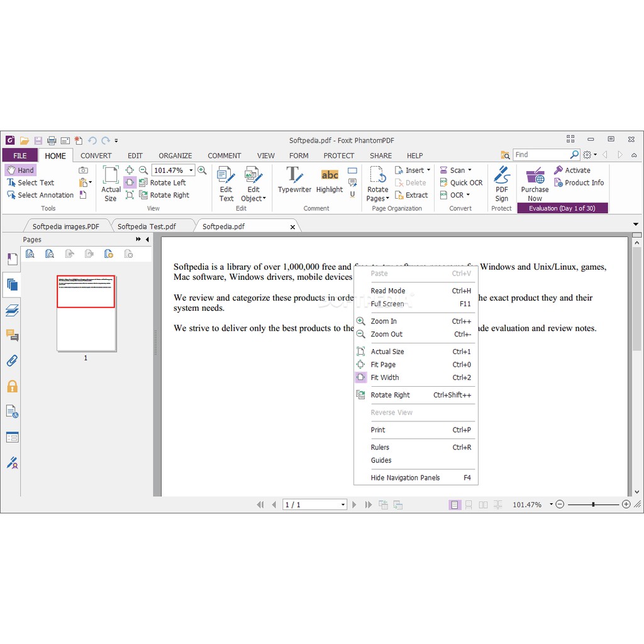The image size is (644, 644).
Task: Select the page 1 thumbnail
Action: [x=86, y=313]
